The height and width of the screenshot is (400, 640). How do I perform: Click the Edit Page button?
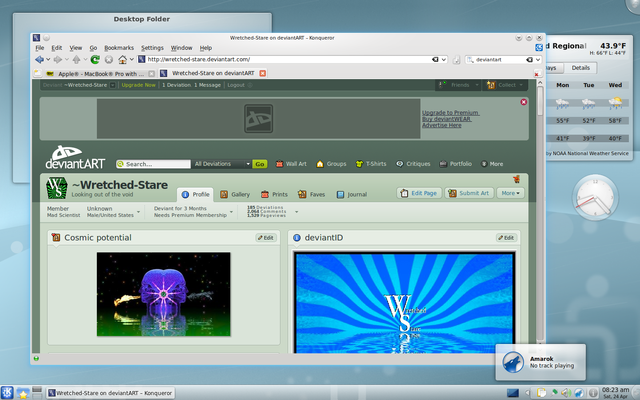point(419,193)
